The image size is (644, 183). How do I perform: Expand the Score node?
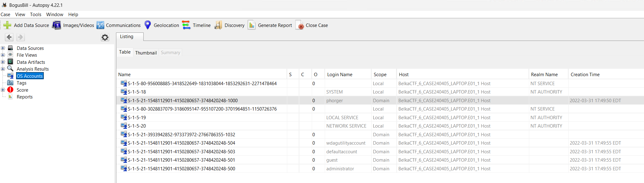click(x=3, y=90)
